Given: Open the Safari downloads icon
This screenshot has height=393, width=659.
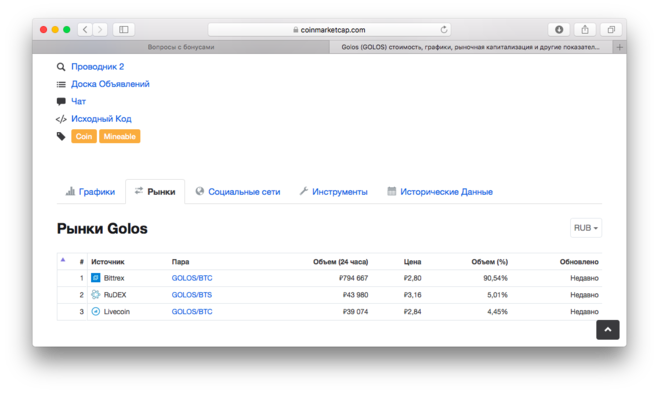Looking at the screenshot, I should (x=559, y=29).
